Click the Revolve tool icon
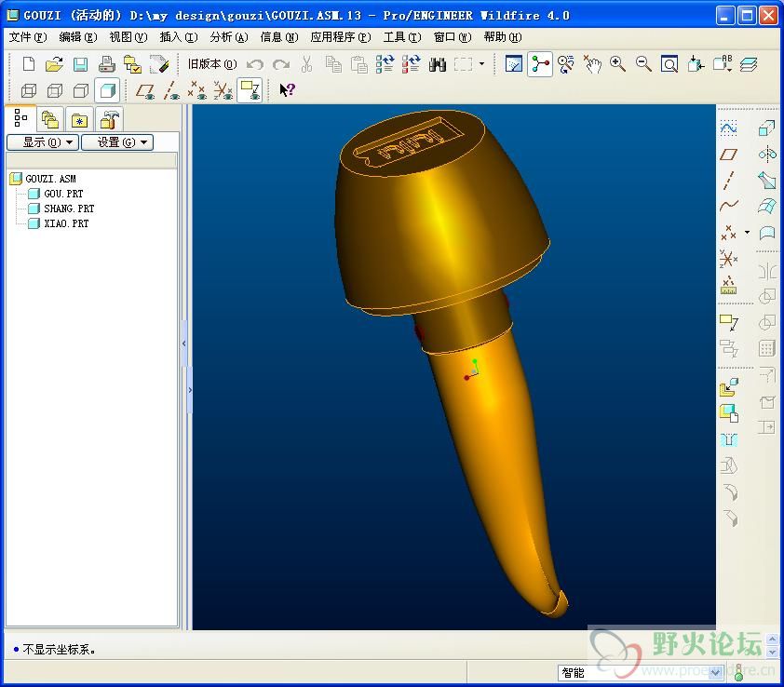 765,155
